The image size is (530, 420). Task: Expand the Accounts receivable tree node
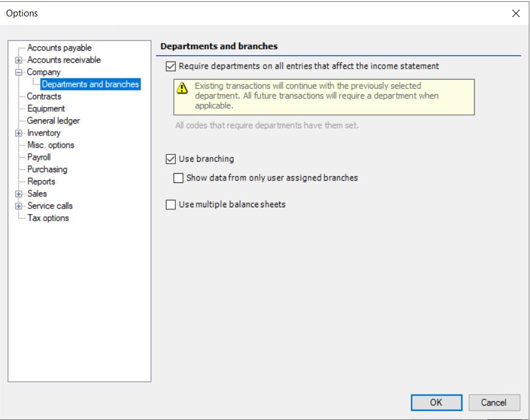(19, 60)
